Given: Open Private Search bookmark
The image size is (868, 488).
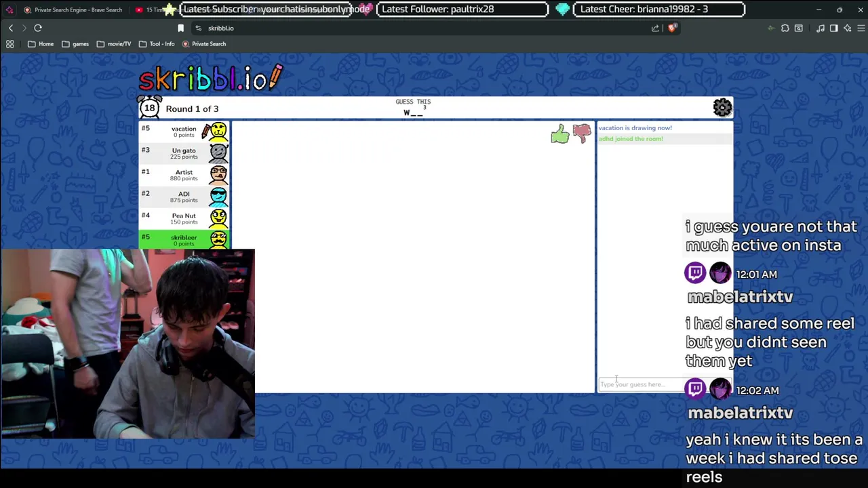Looking at the screenshot, I should [204, 44].
